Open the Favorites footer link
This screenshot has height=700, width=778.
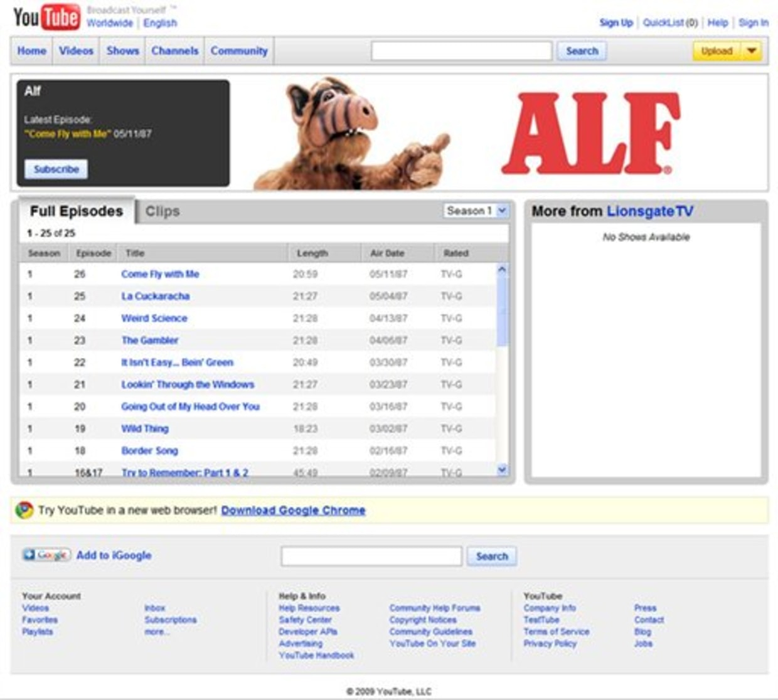point(40,620)
